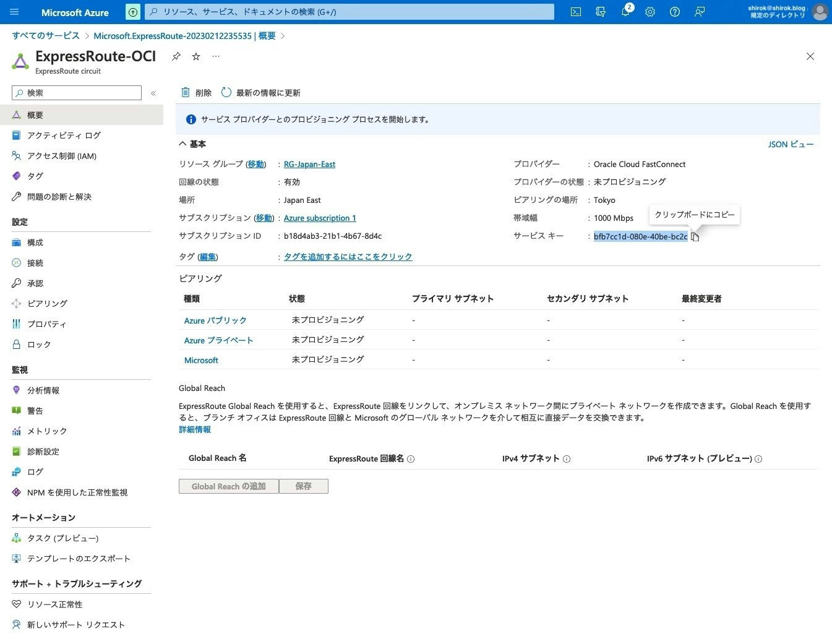The width and height of the screenshot is (832, 644).
Task: Click the Global Reach の追加 button
Action: [x=228, y=486]
